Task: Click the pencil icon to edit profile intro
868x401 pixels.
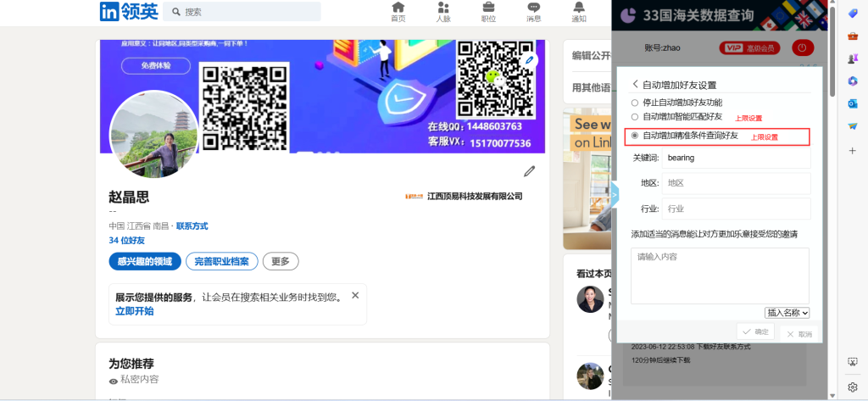Action: (530, 171)
